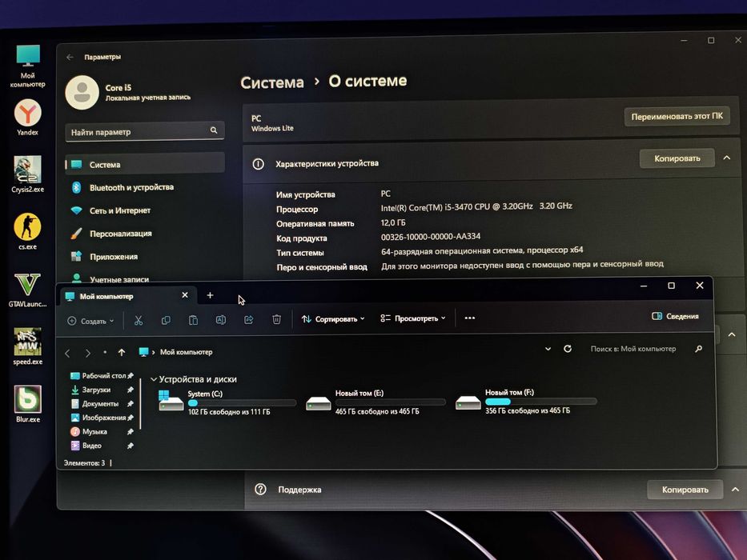Click the Explorer back navigation arrow
Screen dimensions: 747x560
click(67, 353)
